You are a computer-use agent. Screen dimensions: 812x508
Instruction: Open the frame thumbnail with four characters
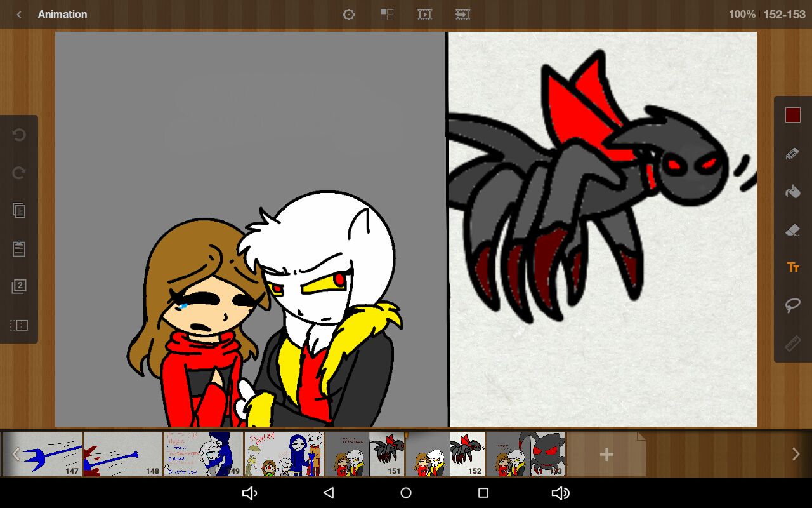pyautogui.click(x=284, y=454)
